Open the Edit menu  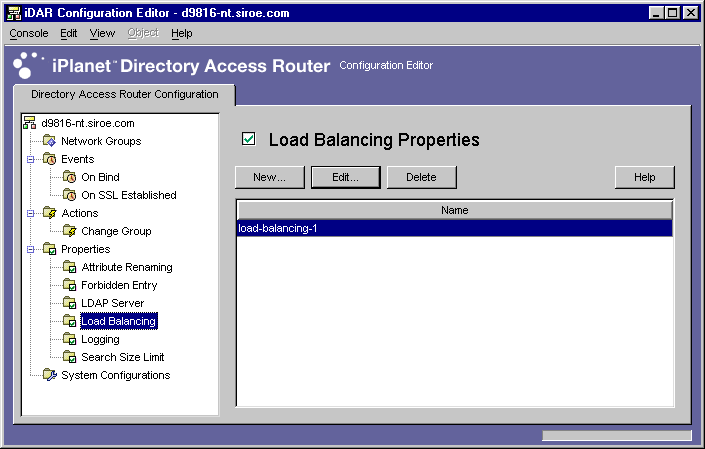click(x=69, y=33)
